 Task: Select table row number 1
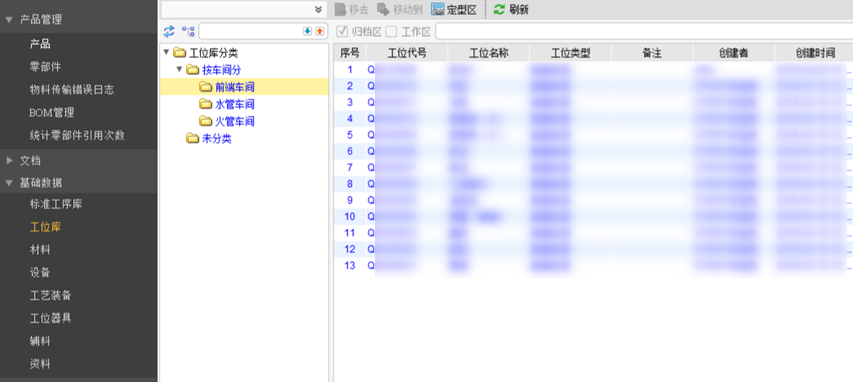click(593, 70)
